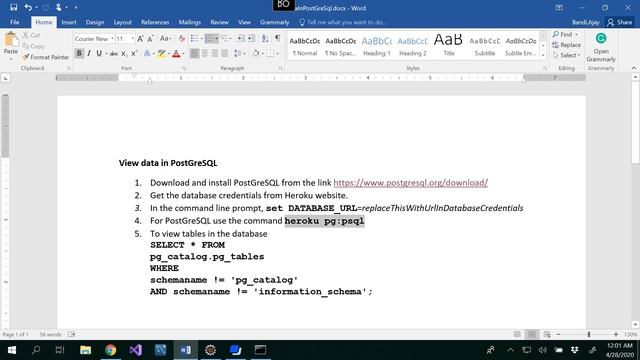Open Change Case dropdown
This screenshot has height=360, width=640.
coord(165,39)
